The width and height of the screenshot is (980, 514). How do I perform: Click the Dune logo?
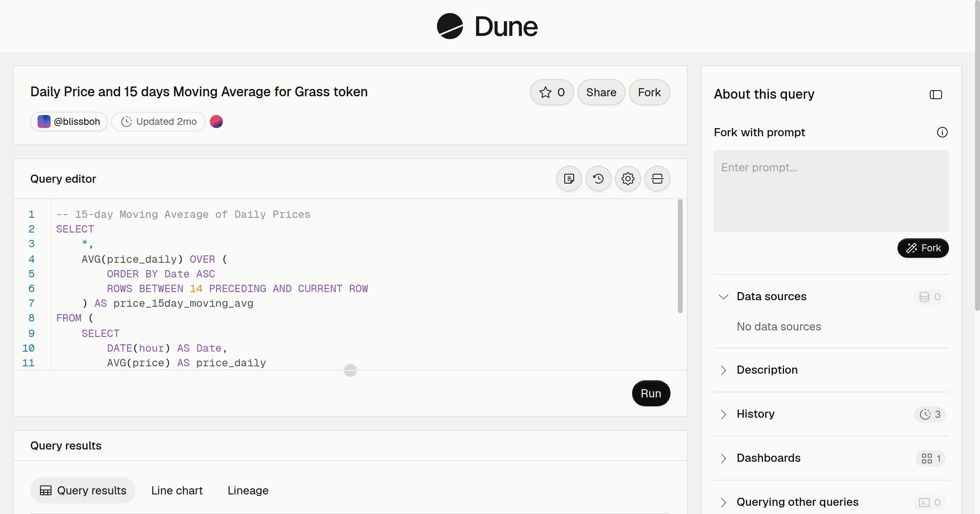(487, 26)
